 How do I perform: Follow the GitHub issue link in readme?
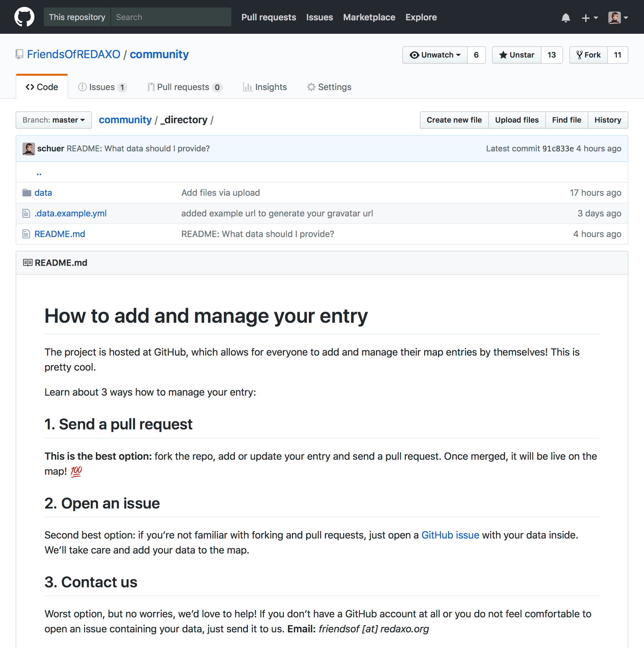click(450, 535)
